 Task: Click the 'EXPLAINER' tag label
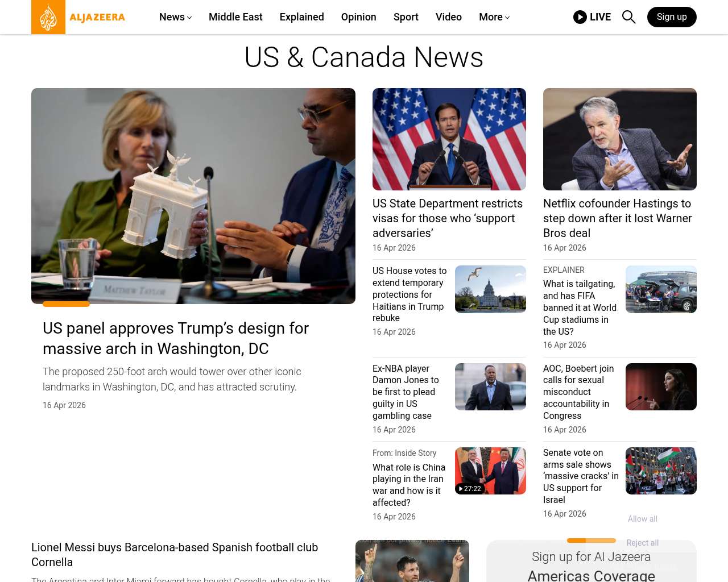click(x=564, y=270)
